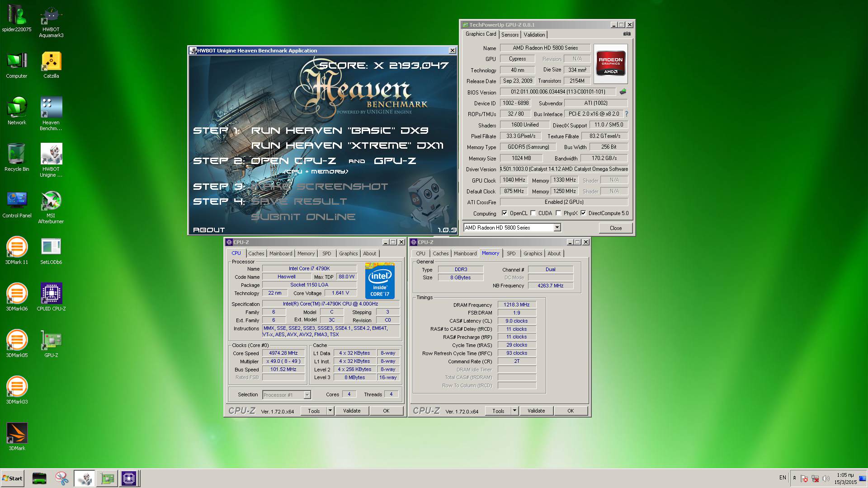Expand Tools arrow in left CPU-Z window
Image resolution: width=868 pixels, height=488 pixels.
pos(330,411)
